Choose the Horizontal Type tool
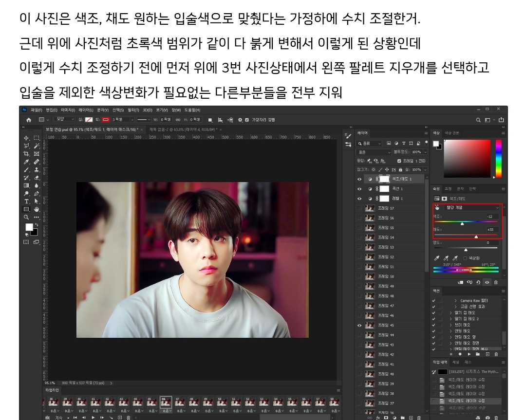This screenshot has height=420, width=526. tap(26, 201)
